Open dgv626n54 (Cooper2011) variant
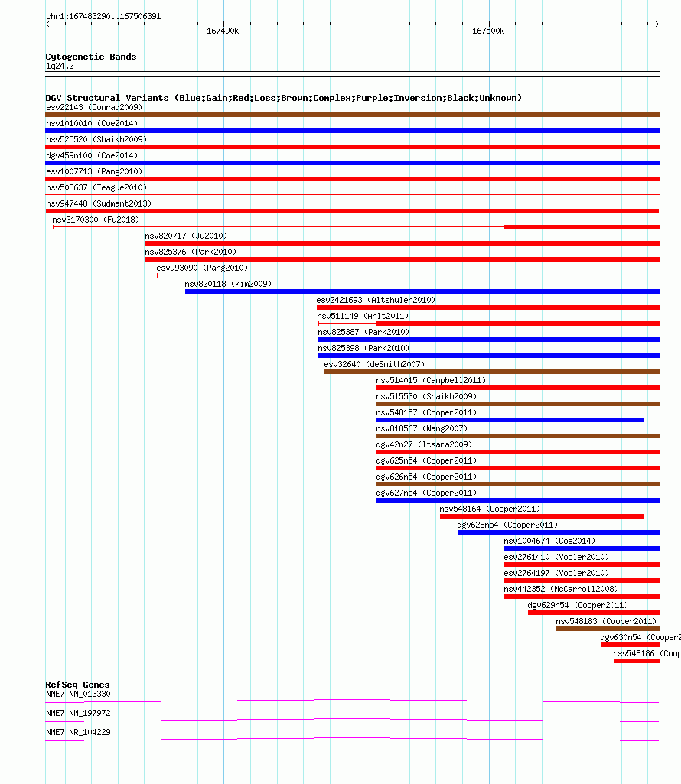The image size is (681, 784). coord(426,477)
